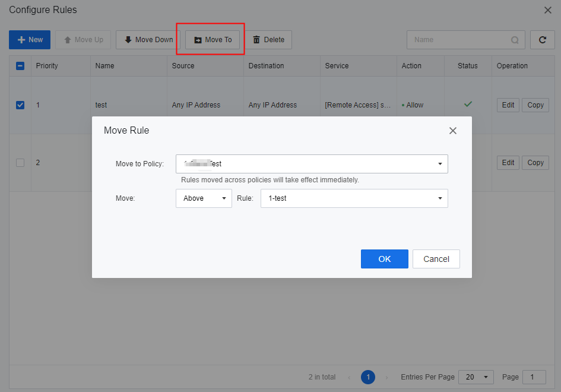Click the New rule button
Screen dimensions: 561x392
[30, 40]
